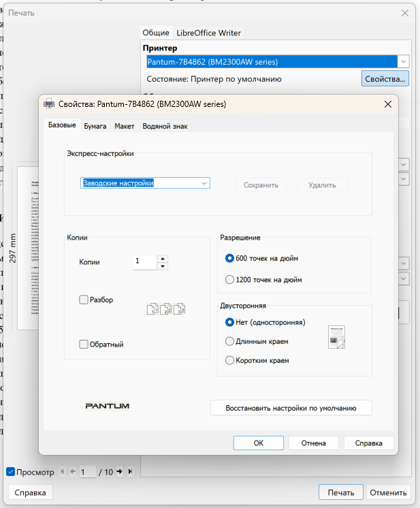Close the printer properties dialog
The width and height of the screenshot is (420, 508).
pyautogui.click(x=388, y=104)
